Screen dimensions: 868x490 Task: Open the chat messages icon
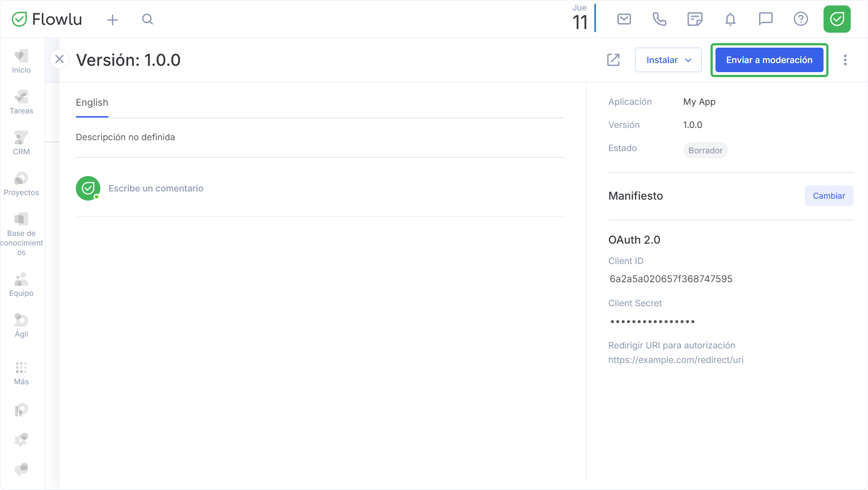click(x=765, y=19)
